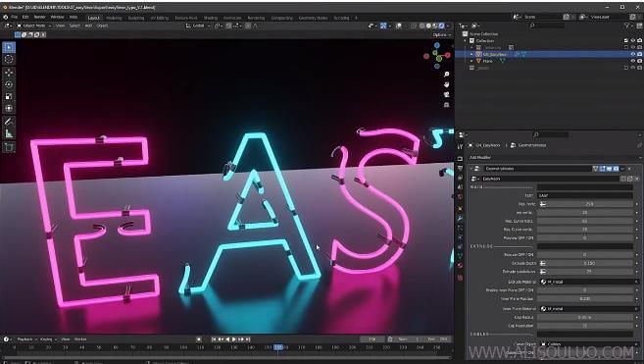Toggle X-ray mode in viewport header
The height and width of the screenshot is (364, 644).
414,26
